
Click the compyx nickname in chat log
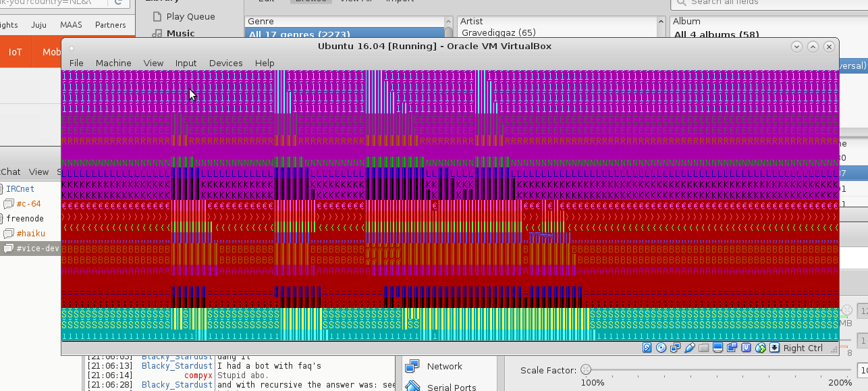198,375
